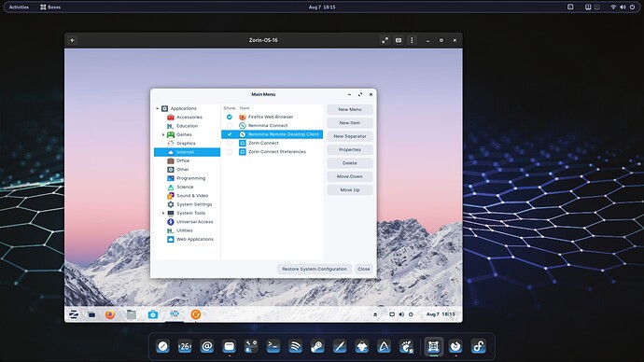Click Restore System Configuration
This screenshot has height=362, width=644.
(x=315, y=269)
